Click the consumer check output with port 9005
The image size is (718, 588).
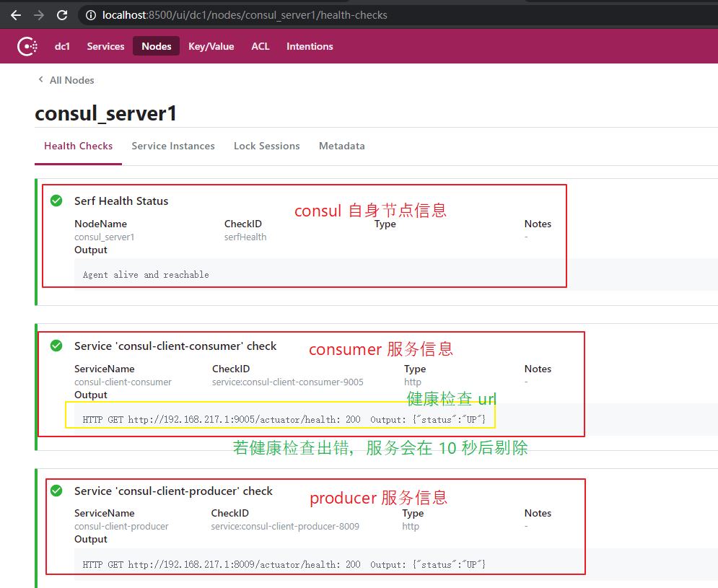(284, 419)
